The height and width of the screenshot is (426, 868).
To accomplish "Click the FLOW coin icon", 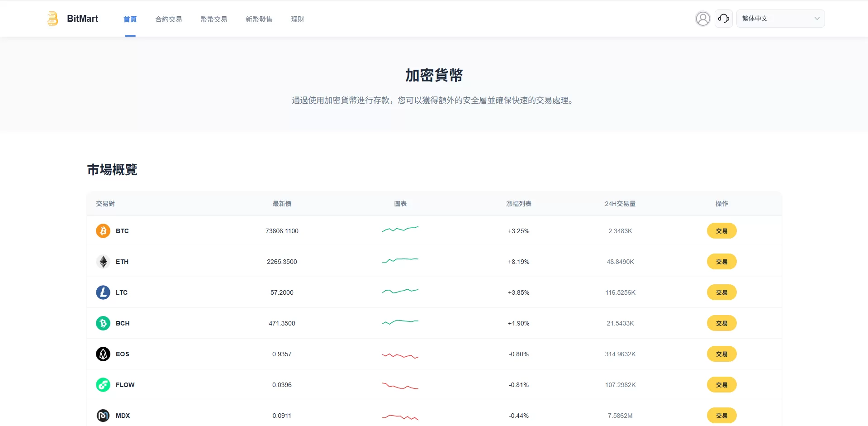I will click(x=103, y=385).
